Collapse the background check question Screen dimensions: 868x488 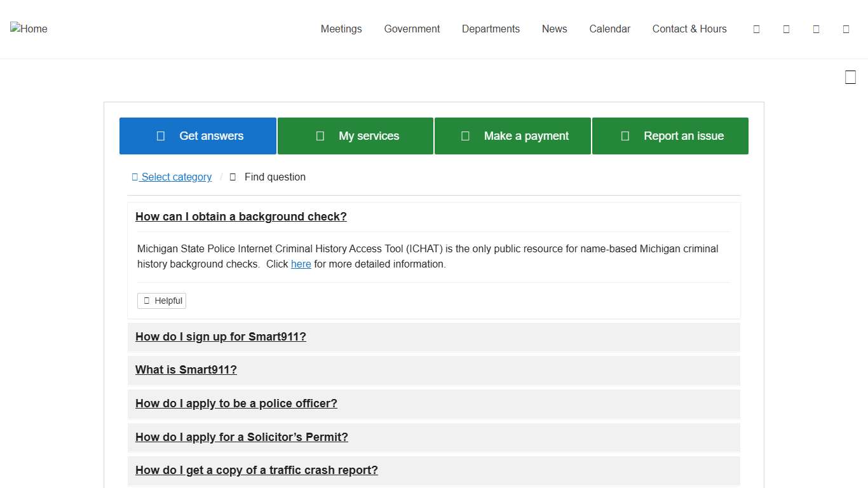click(x=241, y=217)
